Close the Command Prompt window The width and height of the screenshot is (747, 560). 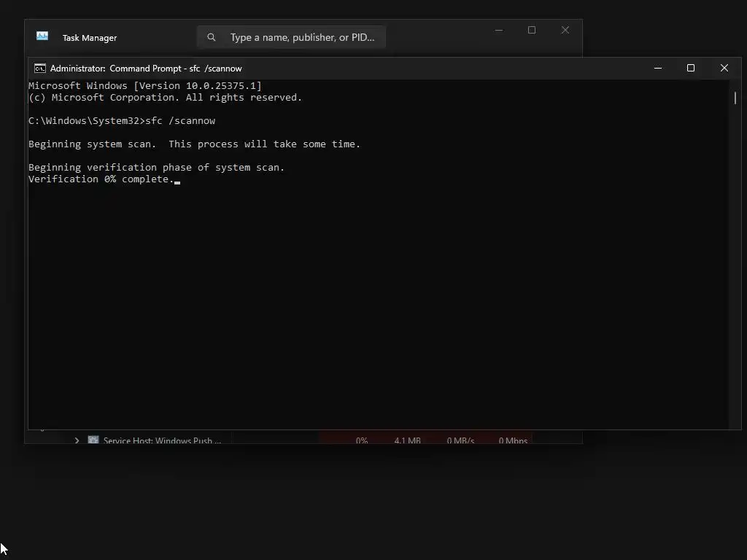[x=724, y=68]
